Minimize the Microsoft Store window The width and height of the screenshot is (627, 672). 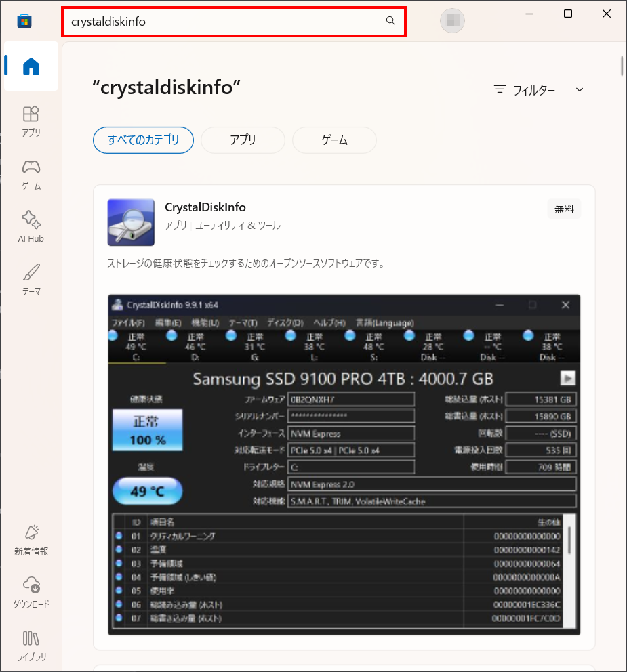pos(529,14)
